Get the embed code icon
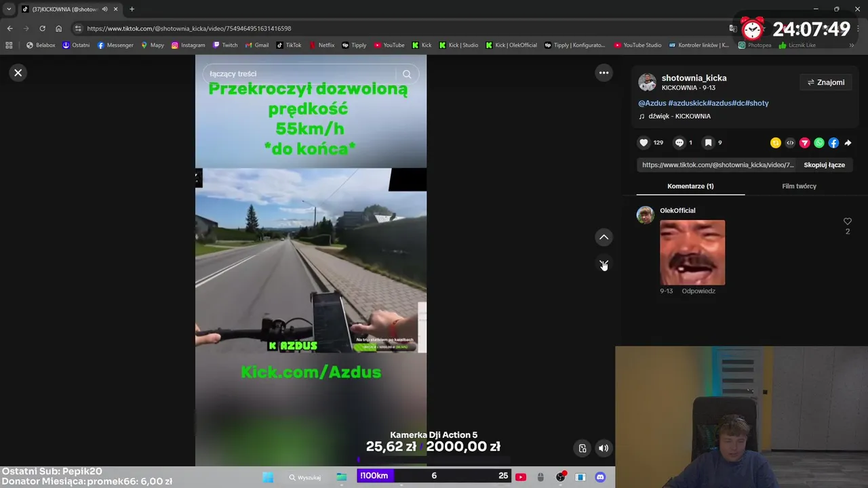Screen dimensions: 868x488 pos(790,142)
